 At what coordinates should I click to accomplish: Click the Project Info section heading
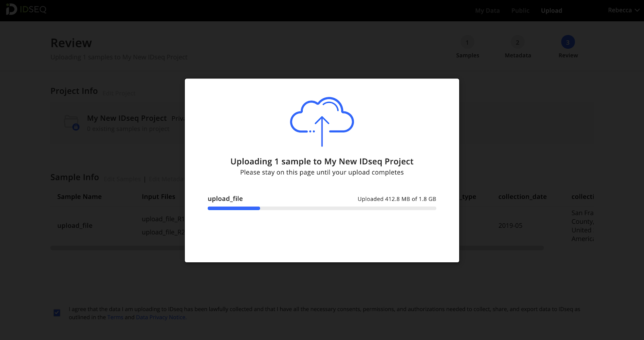[74, 91]
